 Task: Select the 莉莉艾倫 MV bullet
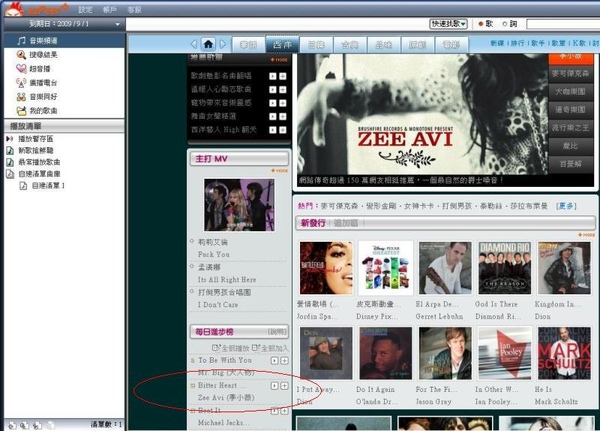point(192,241)
